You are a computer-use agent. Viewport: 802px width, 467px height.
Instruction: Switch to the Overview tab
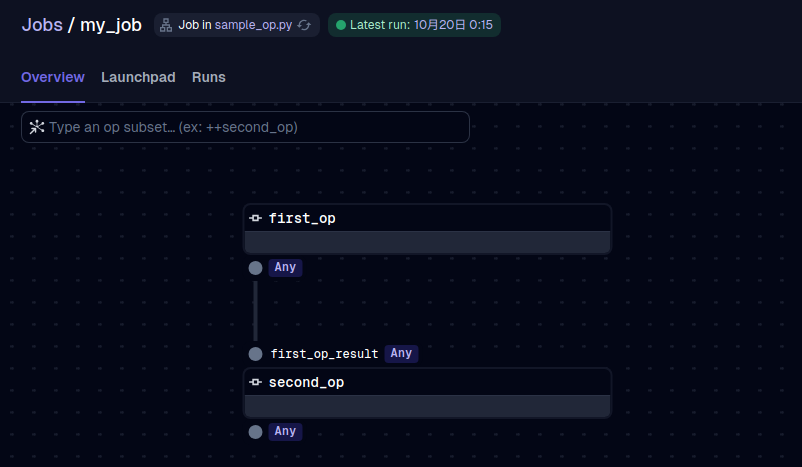pos(53,77)
